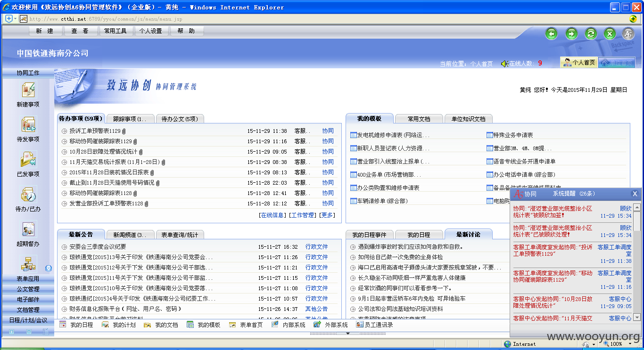Click the green forward arrow button
Viewport: 644px width, 350px height.
click(571, 33)
